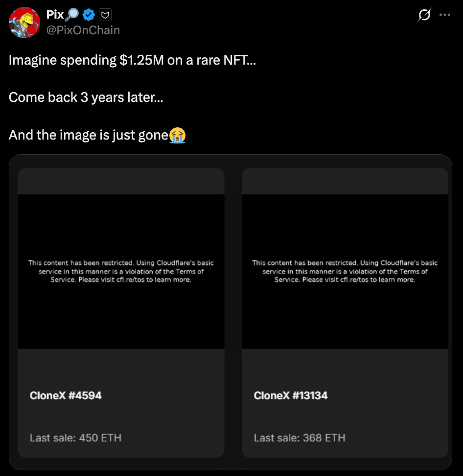Click the "Imagine spending $1.25M" tweet line
Image resolution: width=463 pixels, height=476 pixels.
point(132,61)
